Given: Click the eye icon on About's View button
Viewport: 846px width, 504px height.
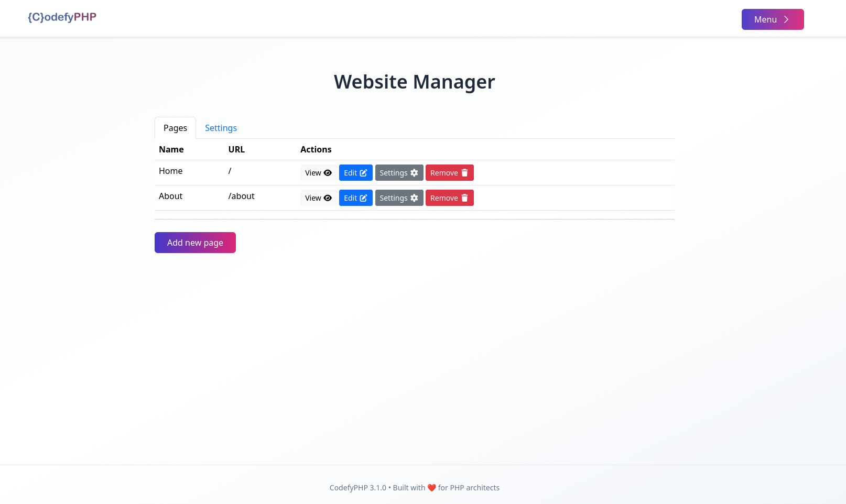Looking at the screenshot, I should 328,198.
